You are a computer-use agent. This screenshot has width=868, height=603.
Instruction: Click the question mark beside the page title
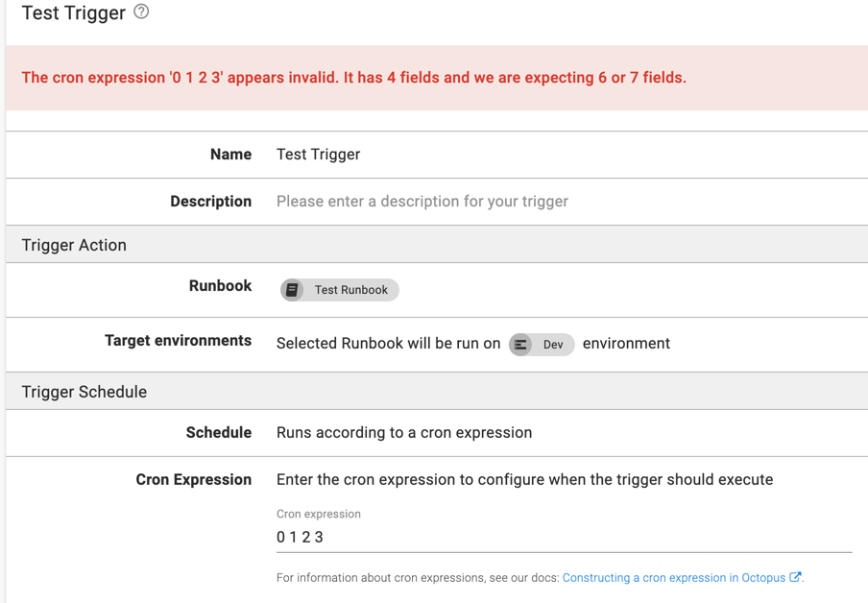click(142, 12)
